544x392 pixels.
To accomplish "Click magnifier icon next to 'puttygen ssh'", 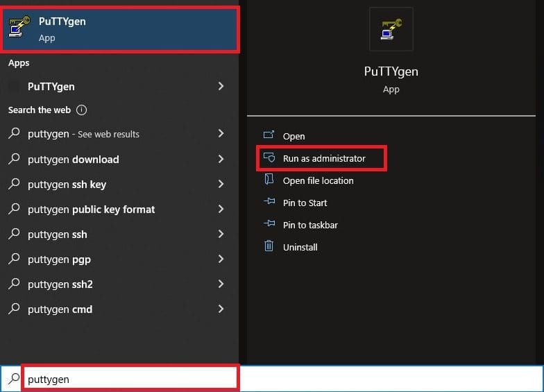I will 14,233.
